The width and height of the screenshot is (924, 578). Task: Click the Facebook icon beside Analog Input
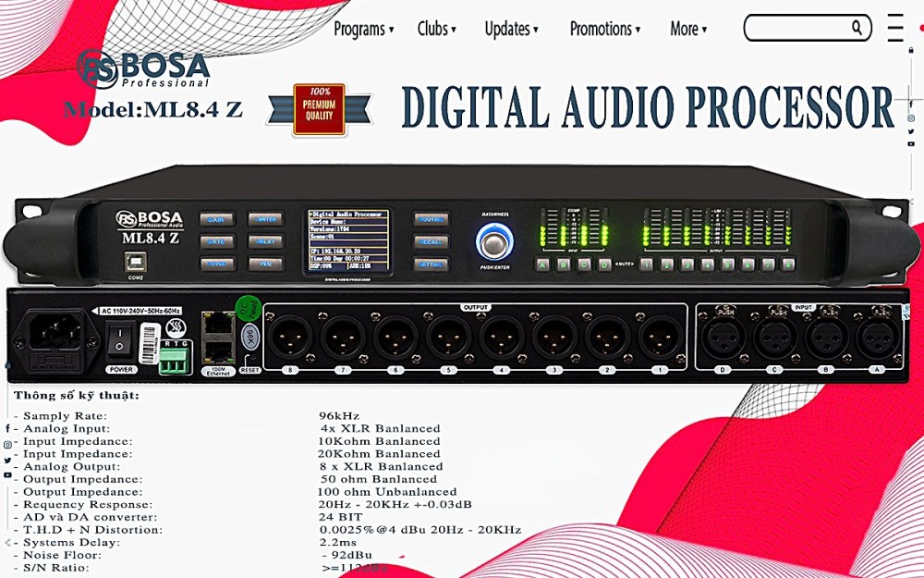click(7, 429)
